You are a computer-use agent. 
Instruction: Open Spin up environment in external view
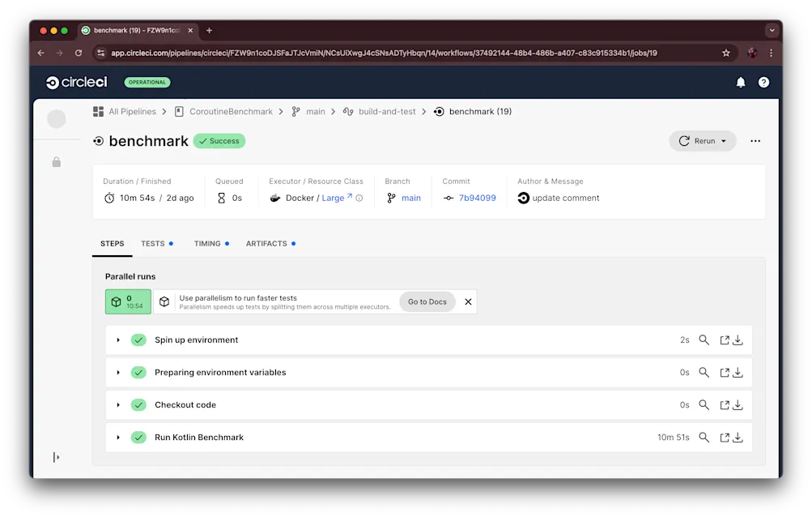(x=721, y=340)
